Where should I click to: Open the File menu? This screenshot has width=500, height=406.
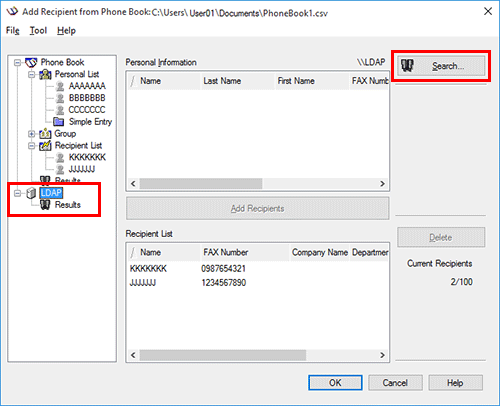point(13,30)
